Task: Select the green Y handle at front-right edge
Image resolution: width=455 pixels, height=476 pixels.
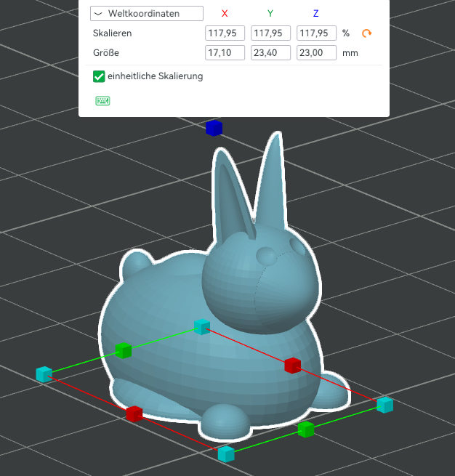Action: tap(306, 429)
